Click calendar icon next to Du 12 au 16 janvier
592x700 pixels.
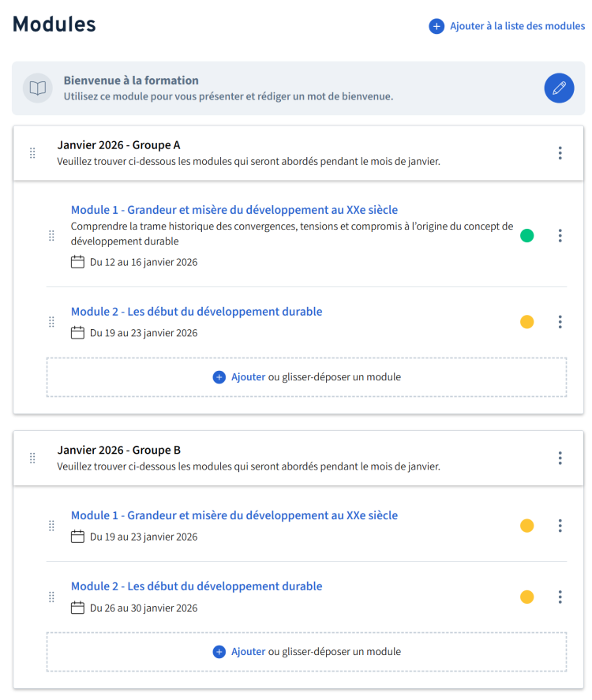[77, 262]
